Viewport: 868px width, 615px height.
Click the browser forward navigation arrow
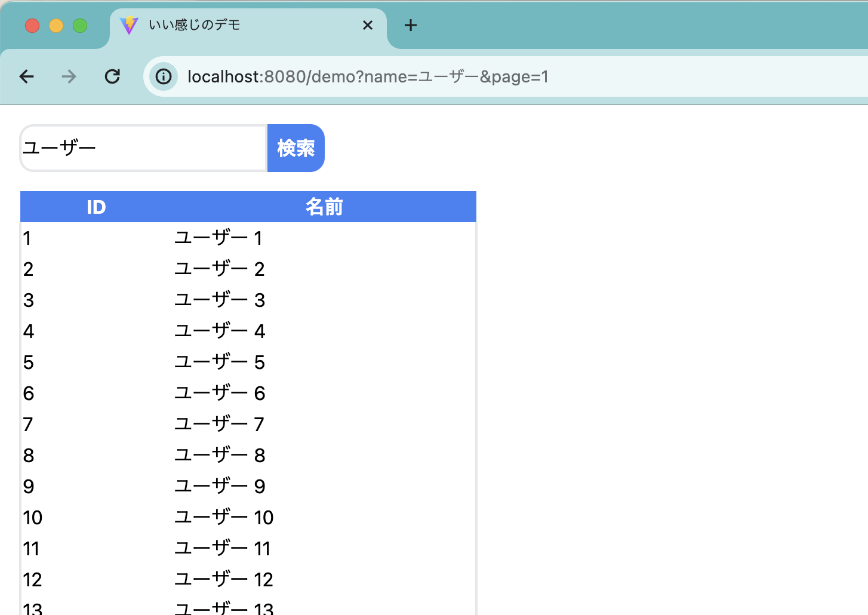[69, 76]
